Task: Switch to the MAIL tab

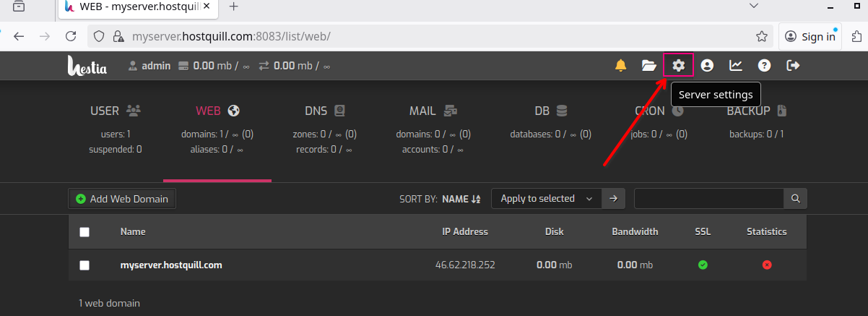Action: pyautogui.click(x=433, y=111)
